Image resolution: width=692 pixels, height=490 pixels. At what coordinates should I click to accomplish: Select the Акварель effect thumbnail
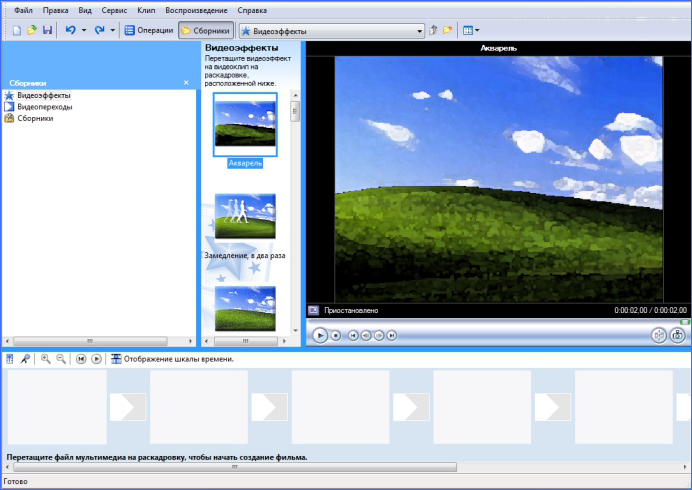pyautogui.click(x=245, y=124)
